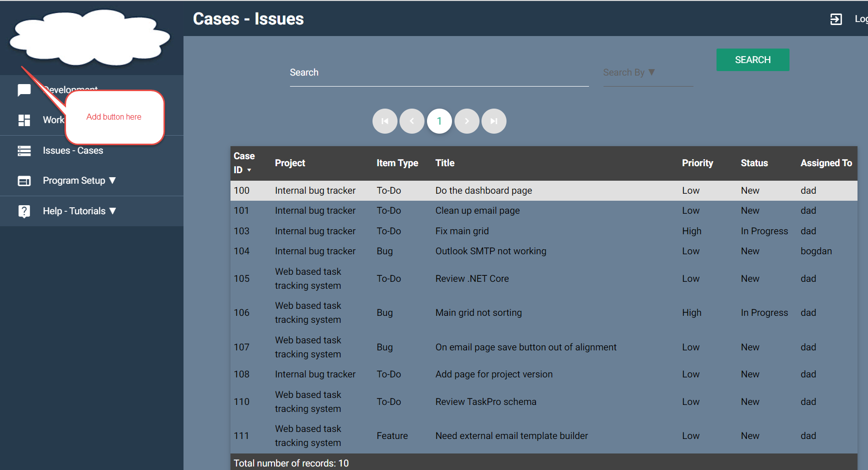Open the Search By dropdown
This screenshot has height=470, width=868.
coord(648,73)
